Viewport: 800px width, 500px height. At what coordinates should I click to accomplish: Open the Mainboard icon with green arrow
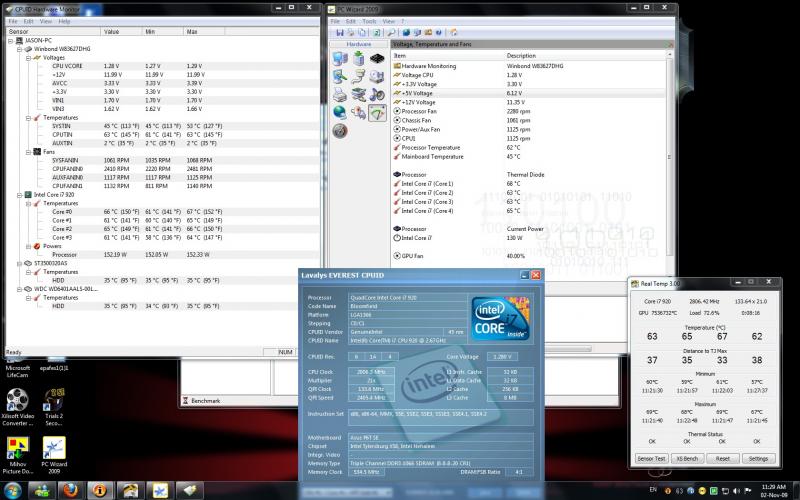click(359, 59)
